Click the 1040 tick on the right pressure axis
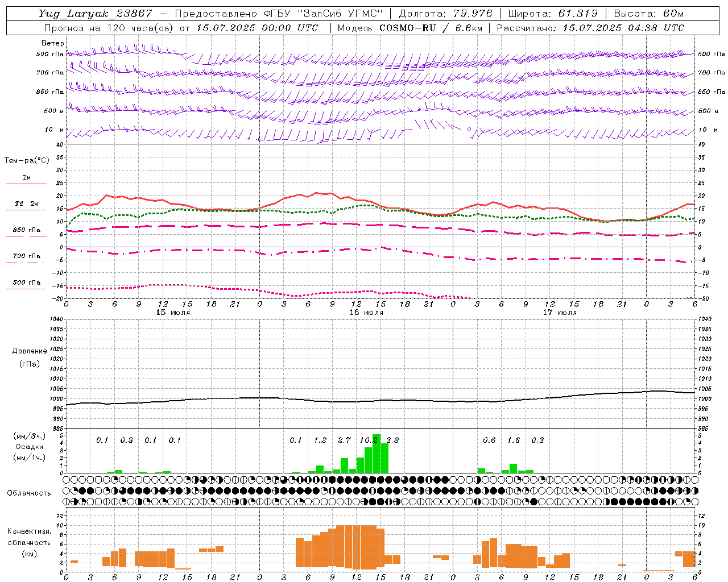Image resolution: width=728 pixels, height=582 pixels. tap(705, 319)
